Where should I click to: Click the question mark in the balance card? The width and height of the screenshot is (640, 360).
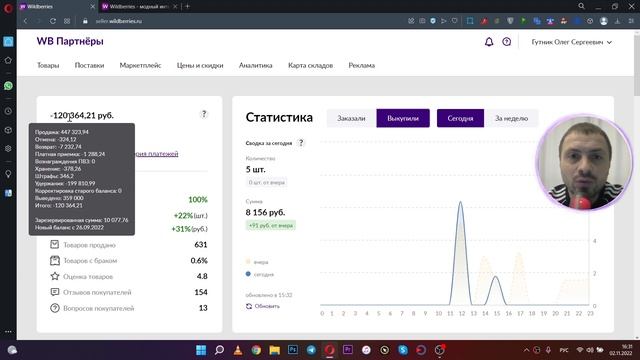tap(204, 114)
